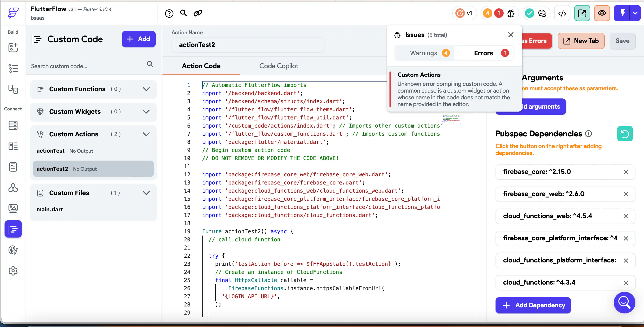Remove the cloud_functions: ^4.3.4 dependency
Screen dimensions: 644x327
pos(626,283)
